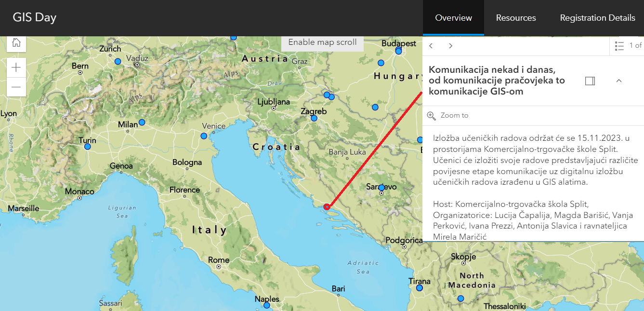Select the highlighted red event marker at Split

pos(328,207)
